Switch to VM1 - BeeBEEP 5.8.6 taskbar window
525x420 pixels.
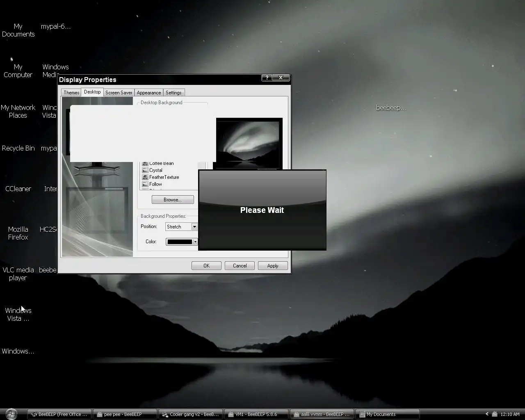[256, 414]
